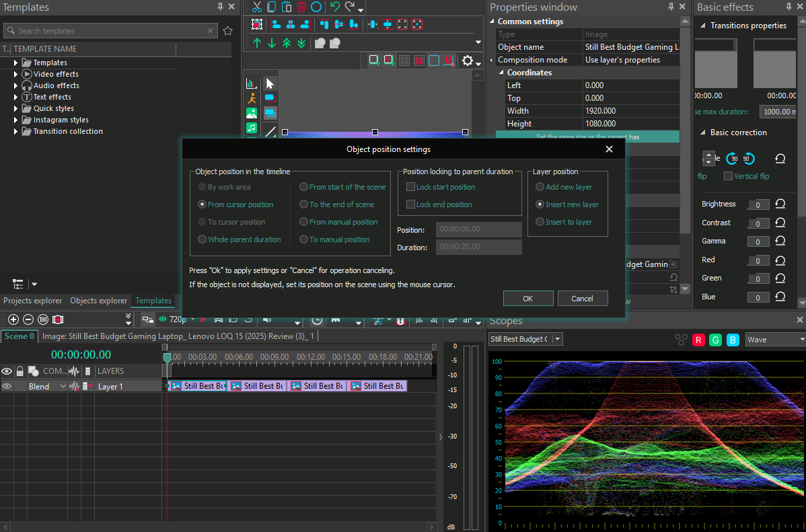Click the red R channel scope button
Image resolution: width=806 pixels, height=532 pixels.
click(698, 340)
